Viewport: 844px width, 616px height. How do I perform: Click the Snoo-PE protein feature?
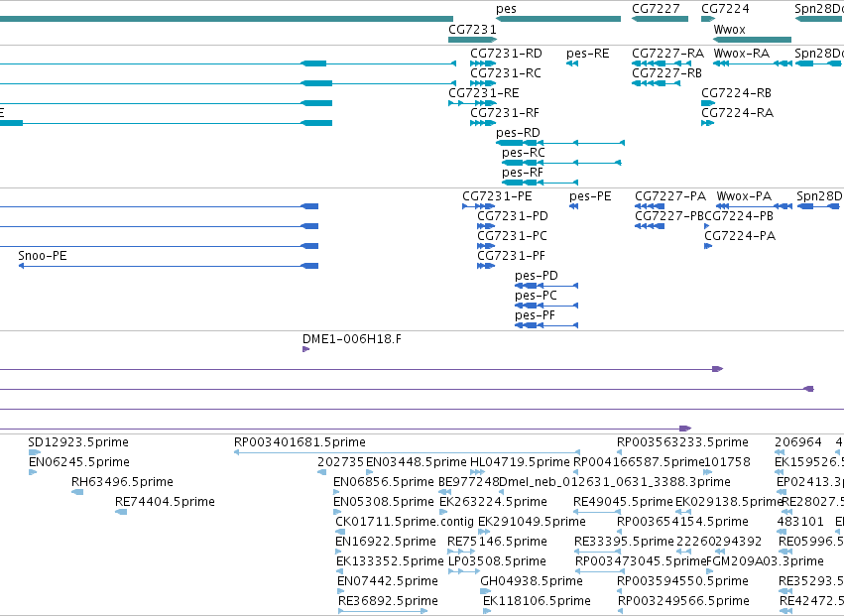pyautogui.click(x=169, y=267)
